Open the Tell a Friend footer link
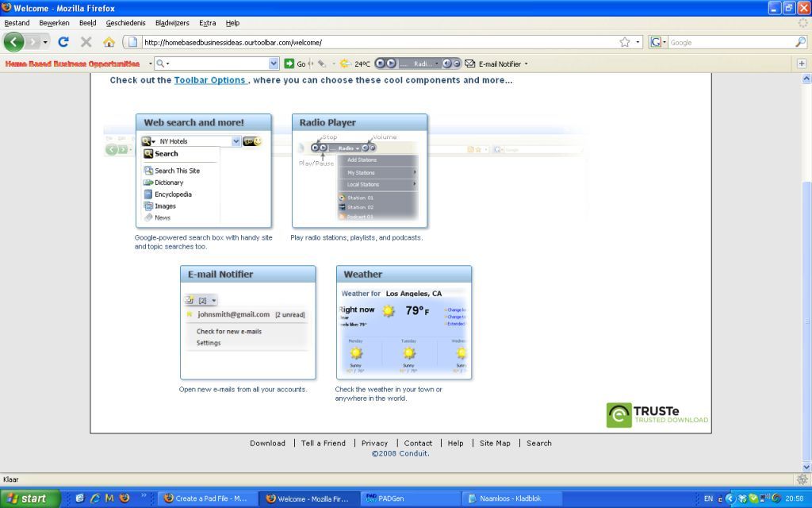812x508 pixels. [324, 443]
